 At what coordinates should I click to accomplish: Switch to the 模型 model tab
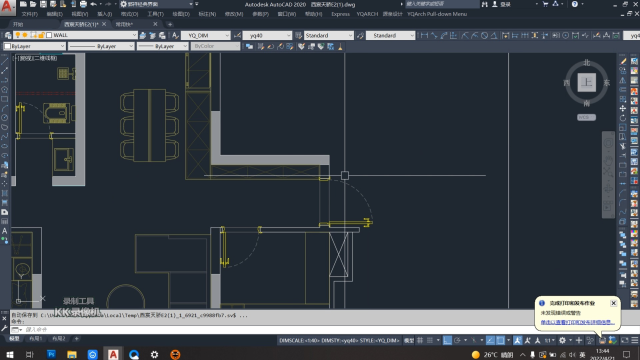pyautogui.click(x=14, y=339)
